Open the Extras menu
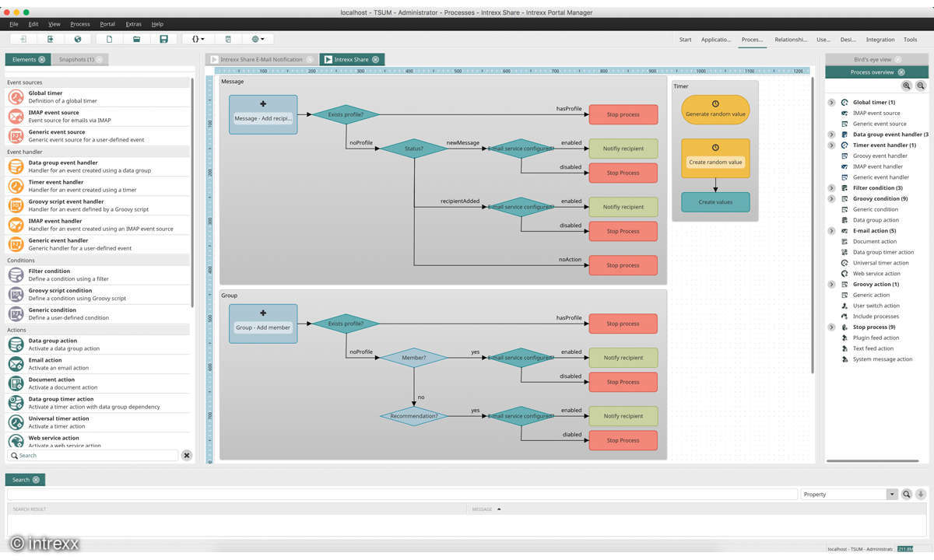This screenshot has width=934, height=560. coord(134,24)
